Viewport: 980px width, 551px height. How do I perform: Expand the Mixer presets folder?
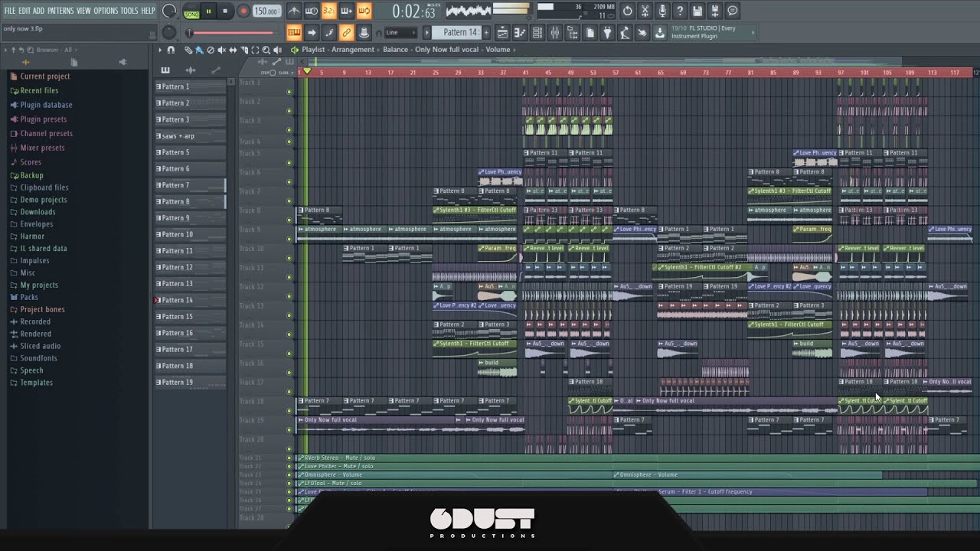coord(42,148)
